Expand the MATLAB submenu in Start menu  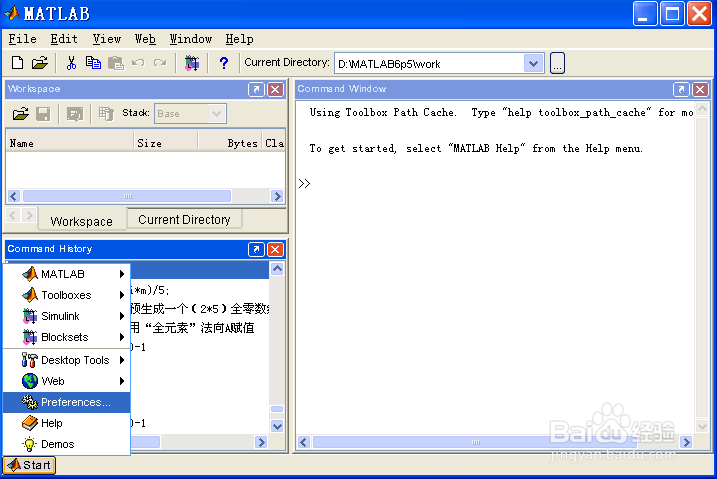point(67,274)
